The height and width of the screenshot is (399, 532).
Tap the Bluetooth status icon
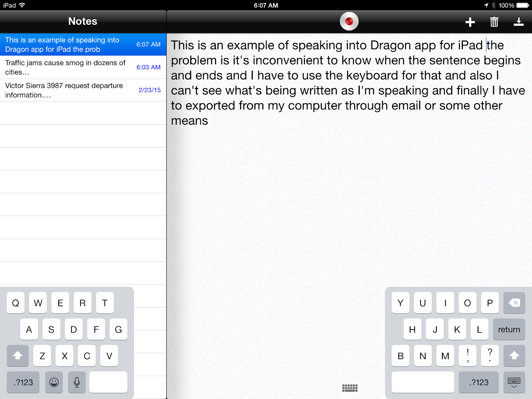point(493,5)
